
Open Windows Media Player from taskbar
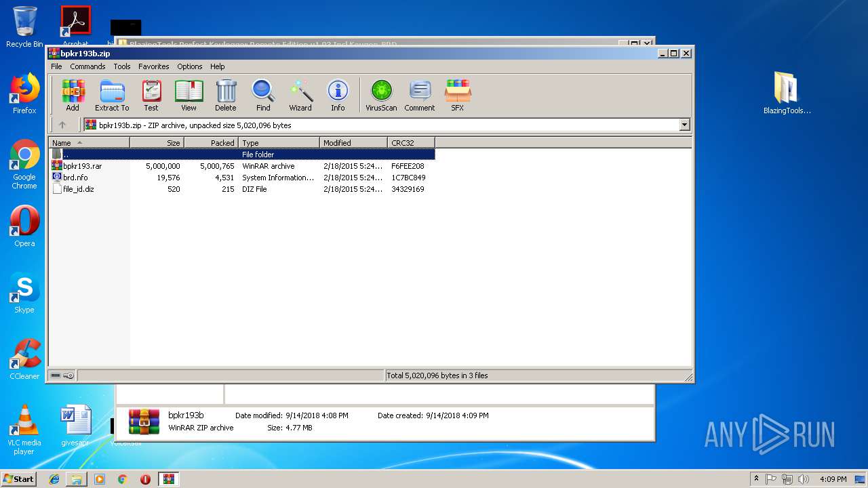pos(100,479)
